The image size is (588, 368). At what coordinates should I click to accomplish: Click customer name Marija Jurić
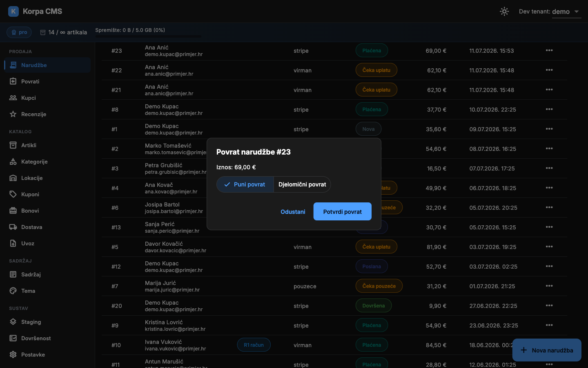coord(160,283)
